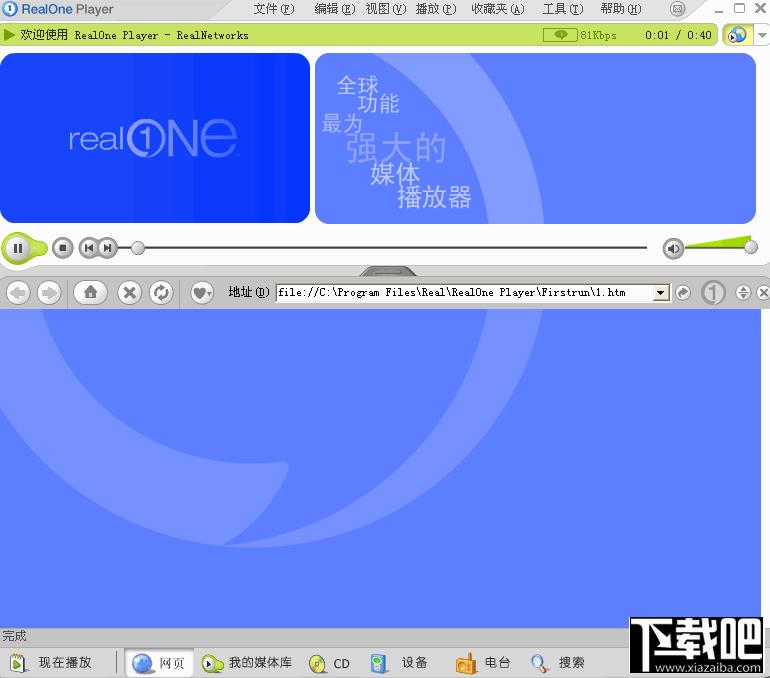Skip to the previous clip
Viewport: 770px width, 678px height.
[88, 248]
